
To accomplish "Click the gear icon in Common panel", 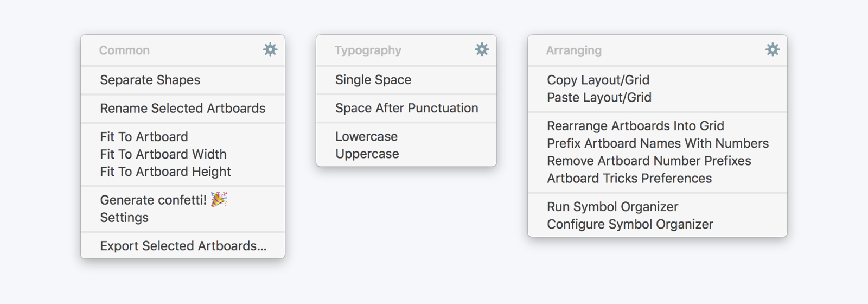I will coord(270,50).
